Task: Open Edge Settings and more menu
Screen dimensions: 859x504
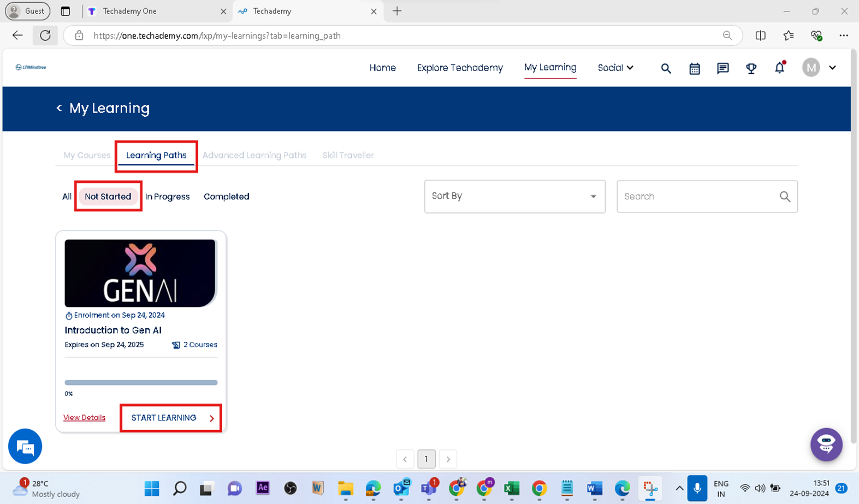Action: point(844,35)
